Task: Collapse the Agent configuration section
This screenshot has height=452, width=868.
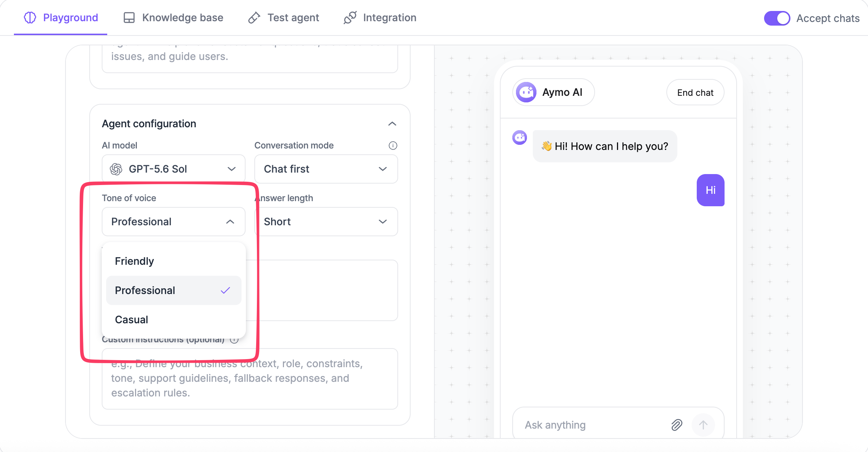Action: tap(392, 124)
